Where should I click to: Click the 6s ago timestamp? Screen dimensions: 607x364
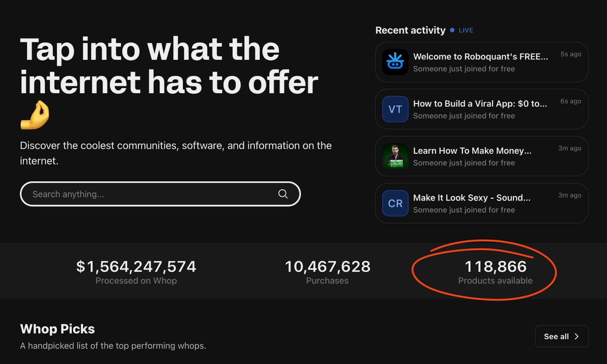[x=571, y=101]
